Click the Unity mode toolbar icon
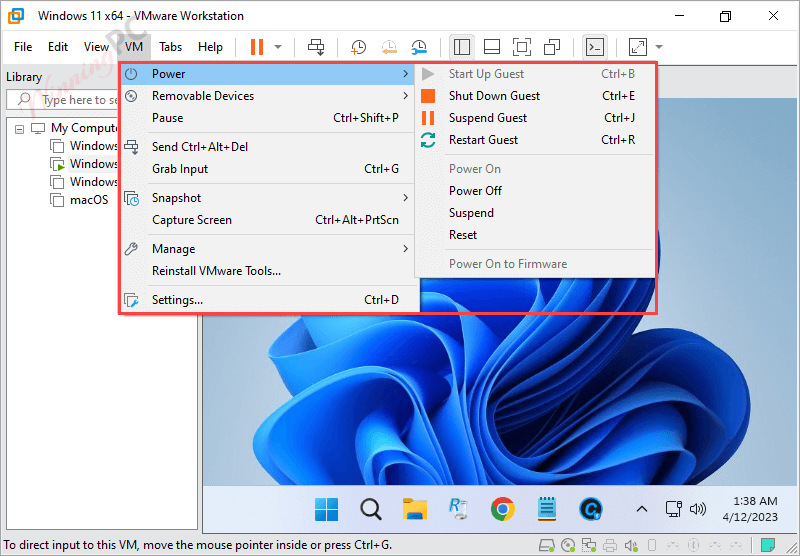This screenshot has width=800, height=556. 552,47
